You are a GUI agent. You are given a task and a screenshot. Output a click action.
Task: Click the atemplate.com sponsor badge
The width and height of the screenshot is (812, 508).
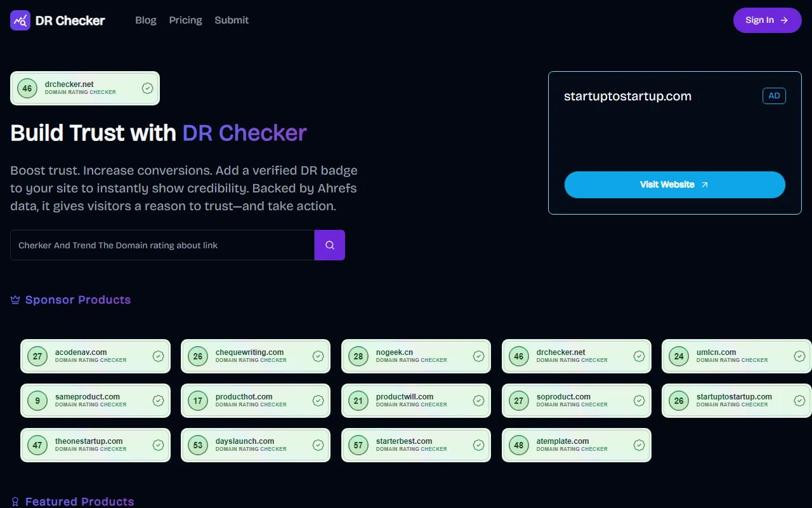pyautogui.click(x=576, y=445)
